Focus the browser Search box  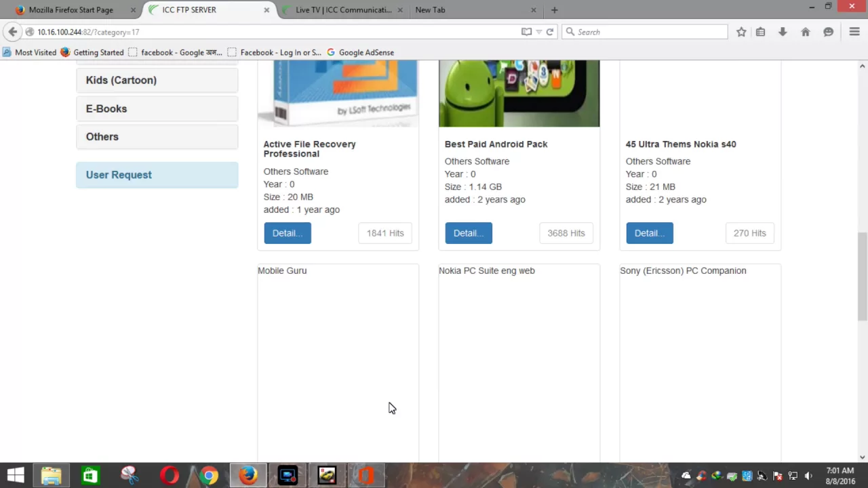[x=644, y=32]
